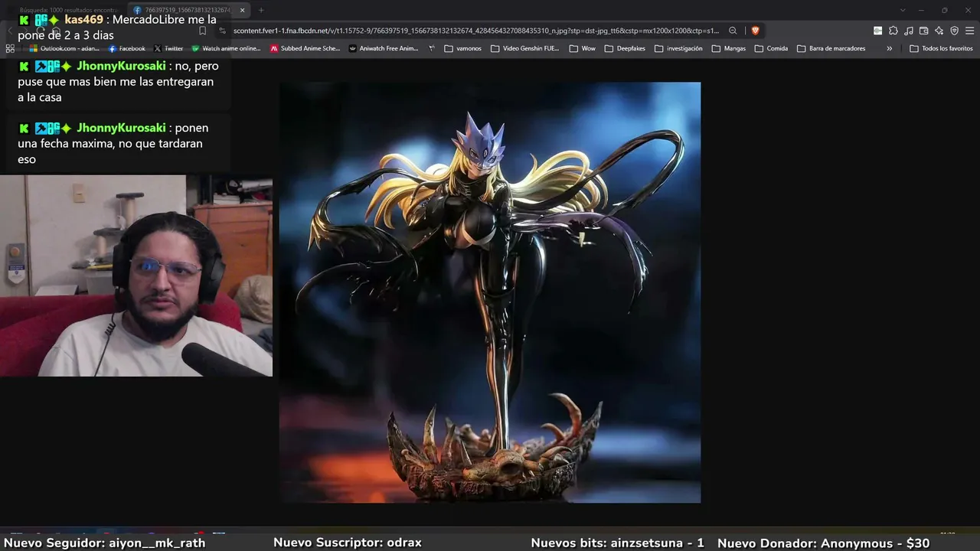Open the Todos los favoritos folder

tap(941, 48)
